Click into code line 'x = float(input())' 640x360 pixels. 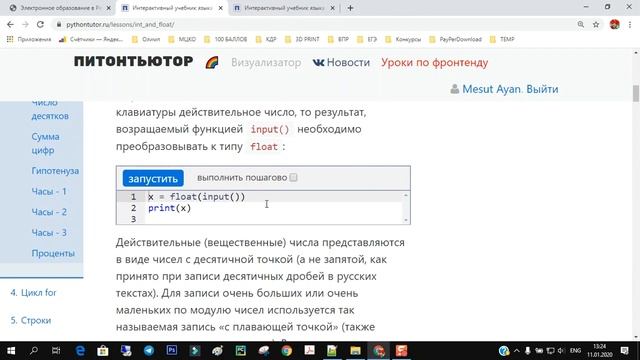(196, 197)
